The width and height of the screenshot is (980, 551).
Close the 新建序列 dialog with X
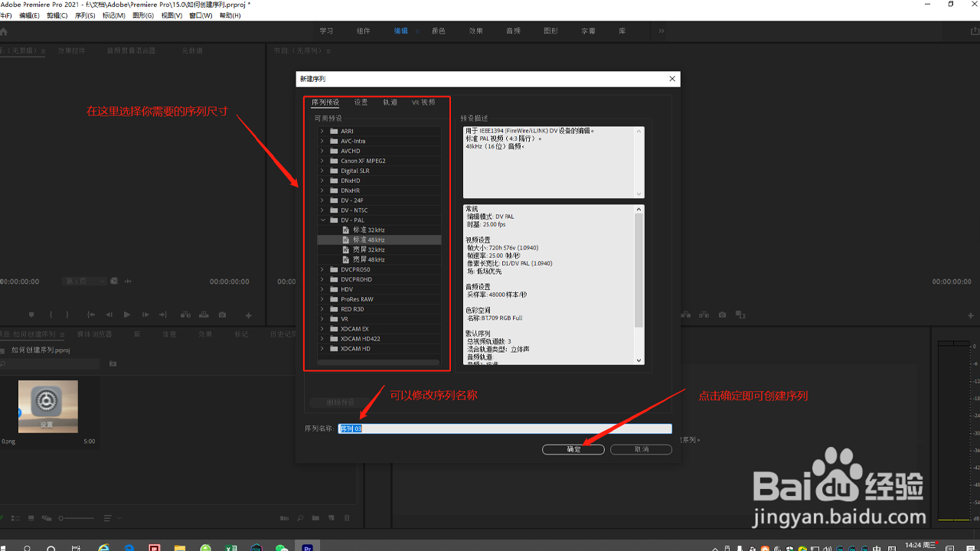[672, 79]
